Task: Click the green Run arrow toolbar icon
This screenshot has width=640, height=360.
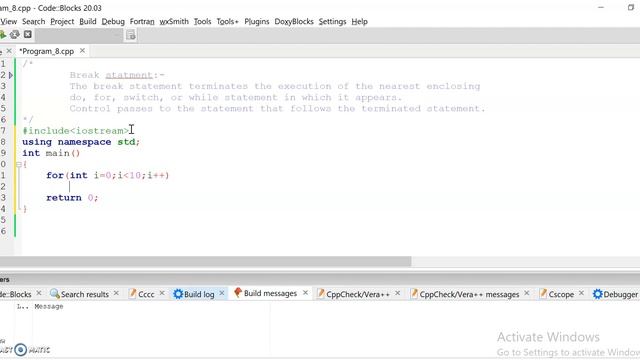Action: click(x=2, y=35)
